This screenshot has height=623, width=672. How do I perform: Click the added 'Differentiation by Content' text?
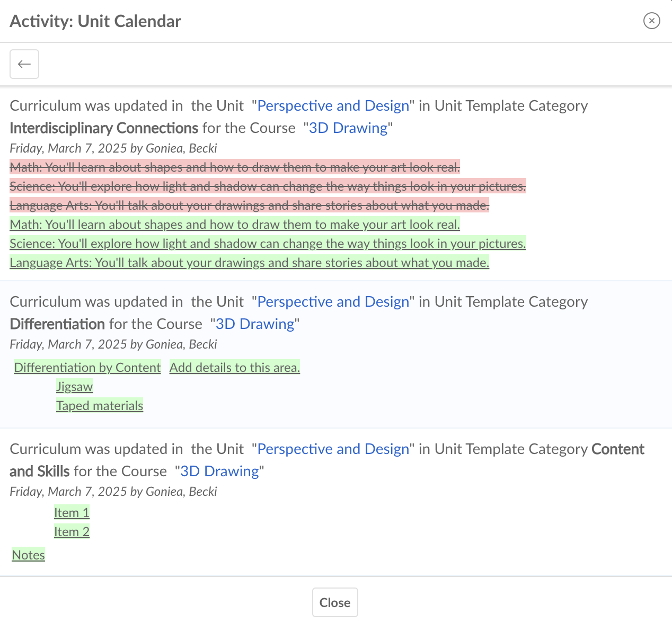[87, 368]
